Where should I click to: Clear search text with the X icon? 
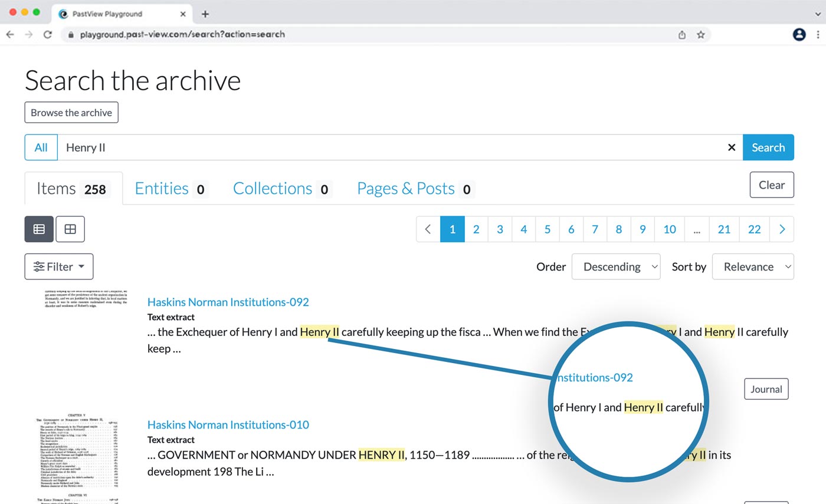732,147
